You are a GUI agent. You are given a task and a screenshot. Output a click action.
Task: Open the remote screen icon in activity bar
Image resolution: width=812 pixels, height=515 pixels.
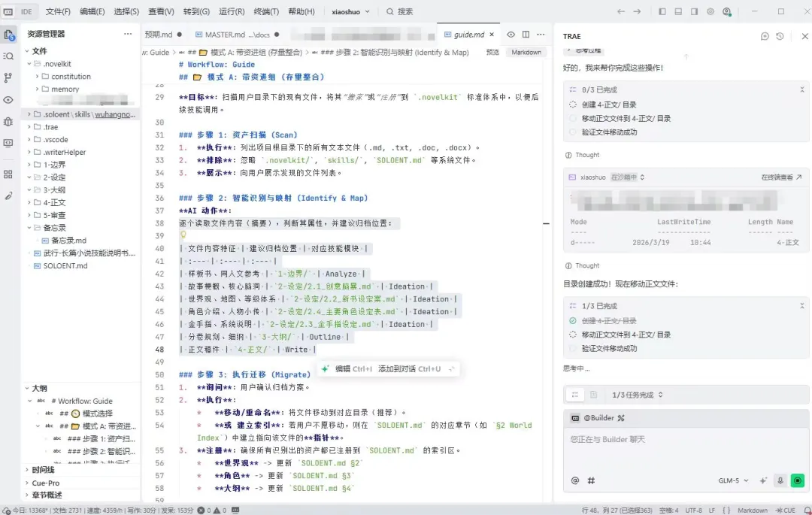click(x=8, y=143)
